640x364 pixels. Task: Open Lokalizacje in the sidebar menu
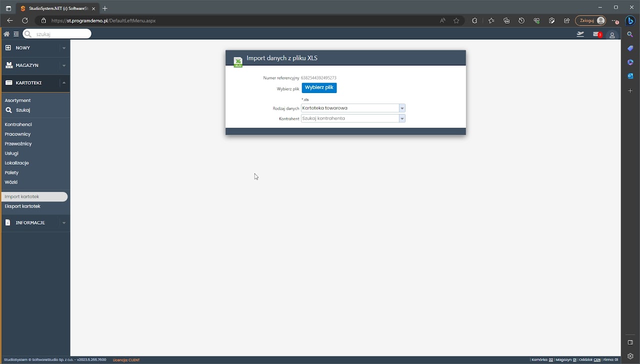(x=17, y=163)
